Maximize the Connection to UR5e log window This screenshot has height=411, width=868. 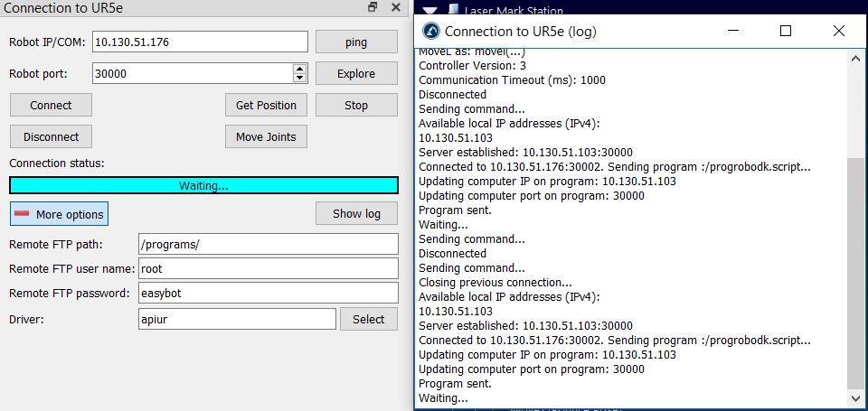785,31
